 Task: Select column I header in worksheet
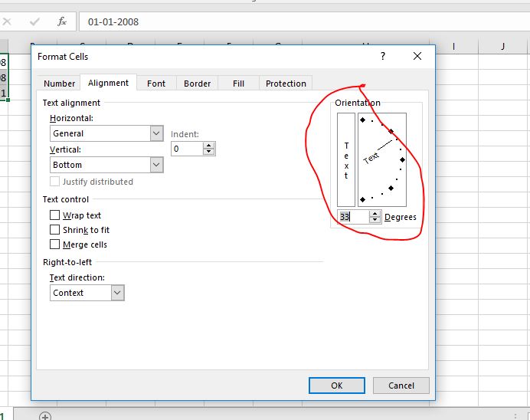(x=453, y=47)
